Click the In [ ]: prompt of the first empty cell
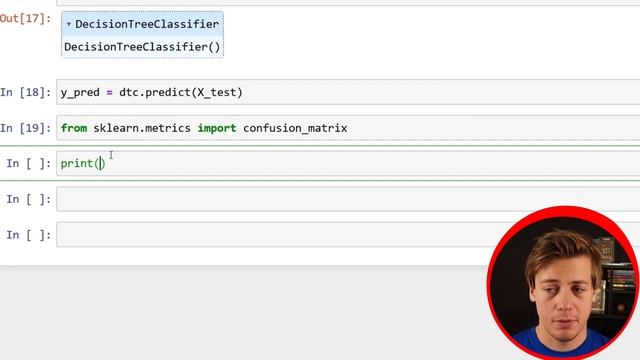 [x=29, y=199]
